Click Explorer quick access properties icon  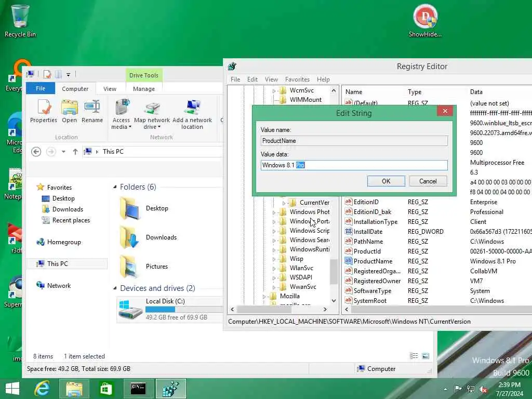tap(47, 74)
